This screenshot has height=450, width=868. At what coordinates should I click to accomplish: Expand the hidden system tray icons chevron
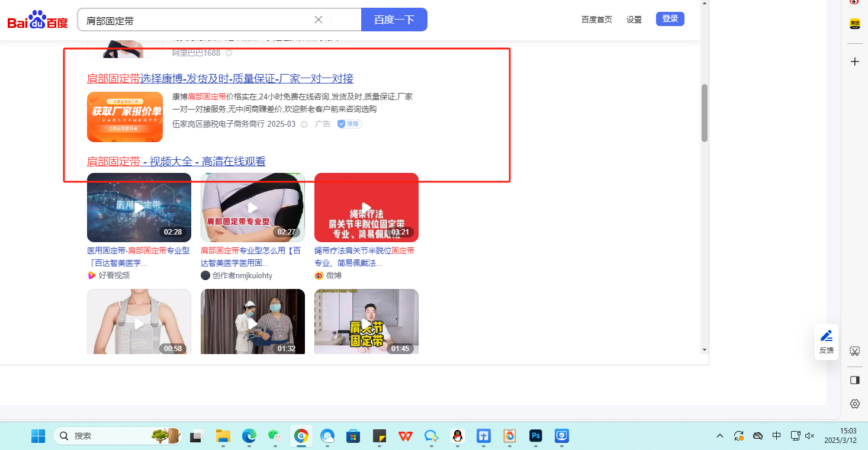(720, 436)
